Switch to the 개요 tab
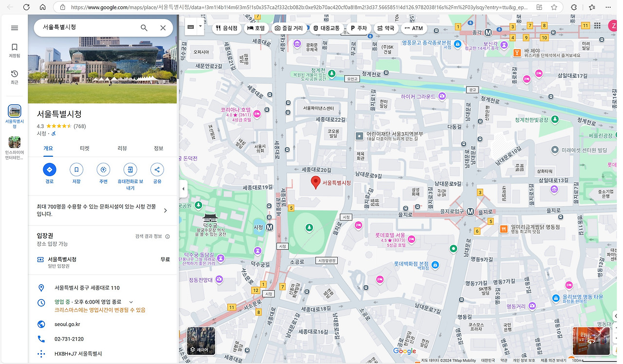623x364 pixels. (x=48, y=148)
